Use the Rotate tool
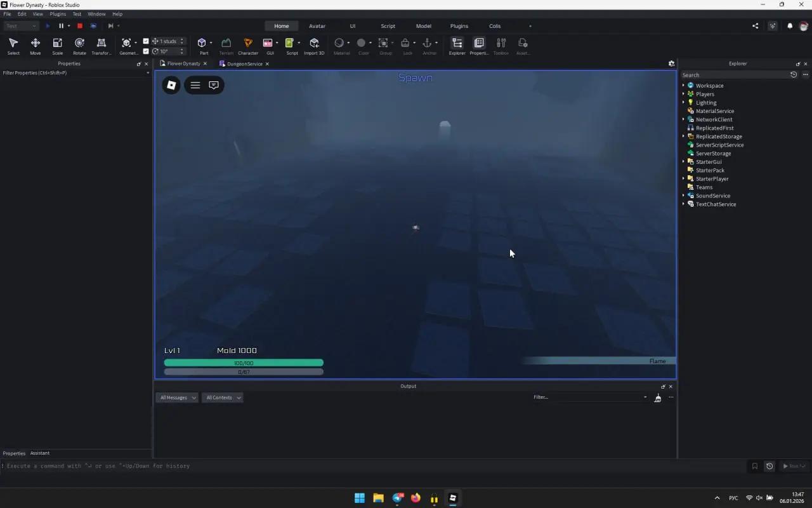Image resolution: width=812 pixels, height=508 pixels. 79,46
